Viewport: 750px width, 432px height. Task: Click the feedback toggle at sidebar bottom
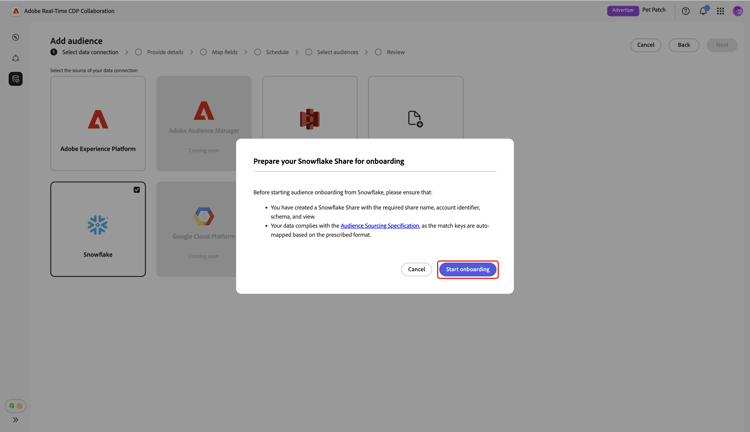coord(15,406)
